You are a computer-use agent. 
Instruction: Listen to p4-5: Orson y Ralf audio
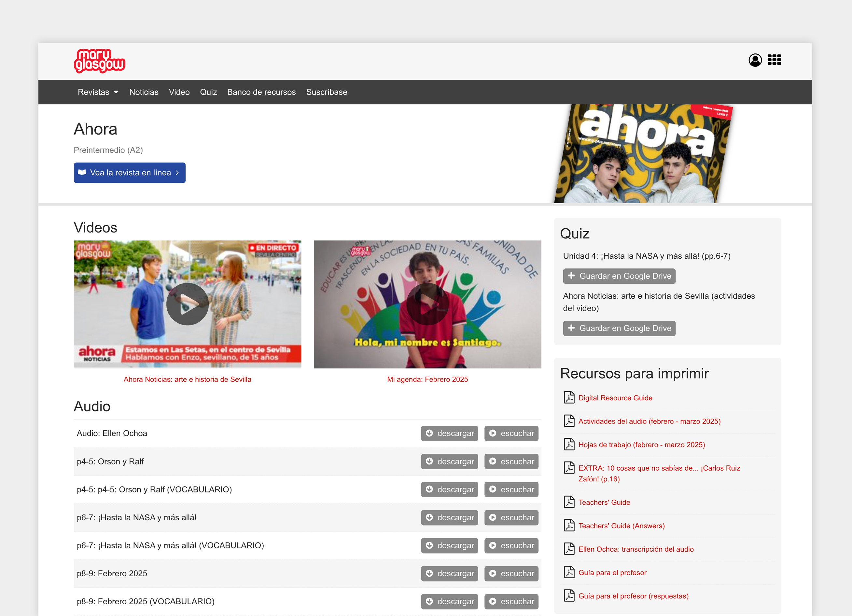[x=511, y=461]
